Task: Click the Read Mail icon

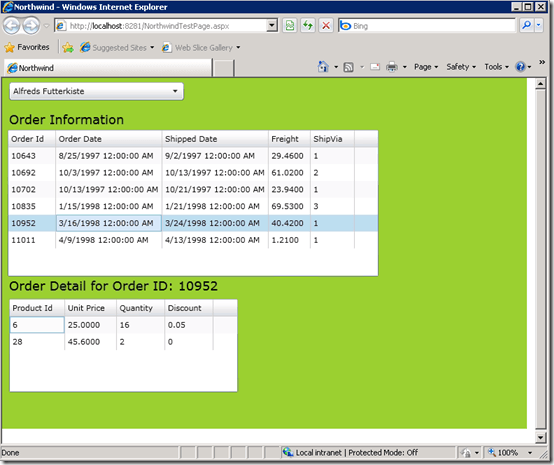Action: point(375,67)
